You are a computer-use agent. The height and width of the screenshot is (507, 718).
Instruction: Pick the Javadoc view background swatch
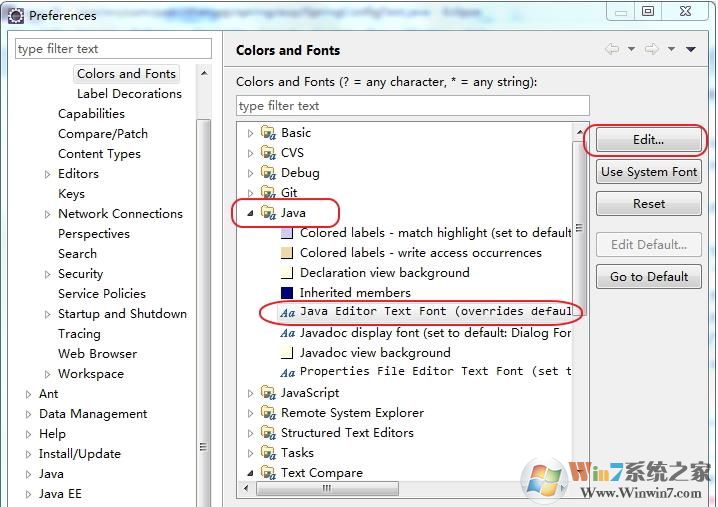(287, 353)
